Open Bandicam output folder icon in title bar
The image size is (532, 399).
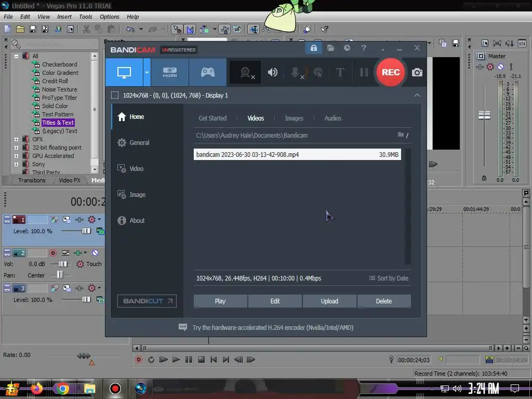330,48
